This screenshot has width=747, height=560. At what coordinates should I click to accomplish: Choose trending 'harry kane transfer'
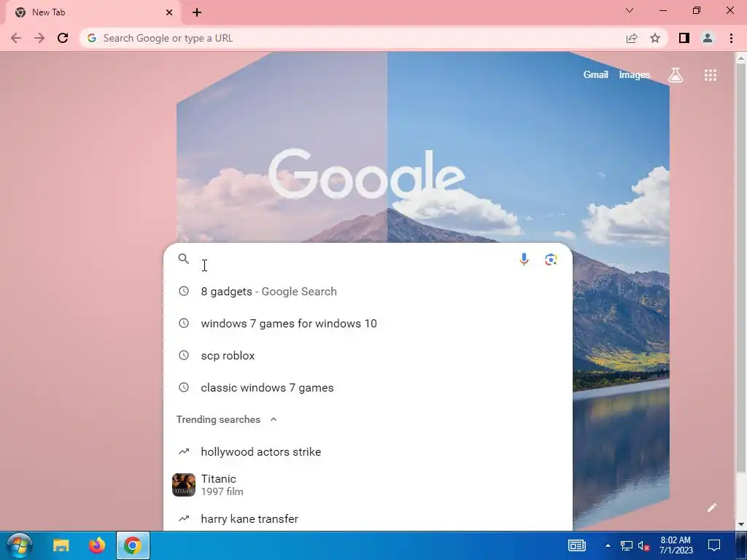tap(368, 518)
